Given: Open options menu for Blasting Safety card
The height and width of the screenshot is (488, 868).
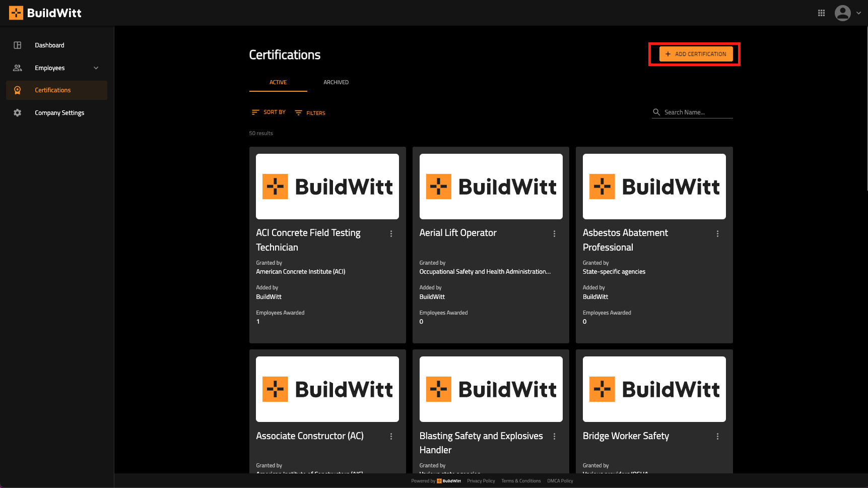Looking at the screenshot, I should pos(554,437).
